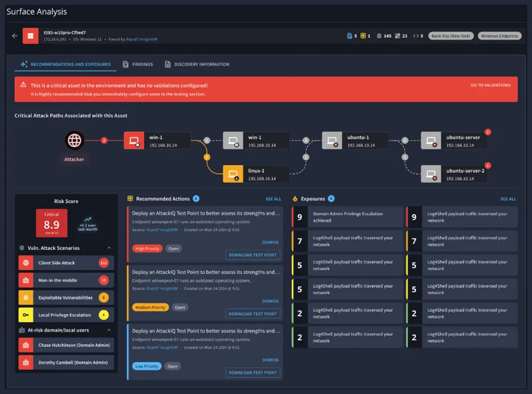Click the Attacker globe icon
The width and height of the screenshot is (532, 394).
(74, 141)
